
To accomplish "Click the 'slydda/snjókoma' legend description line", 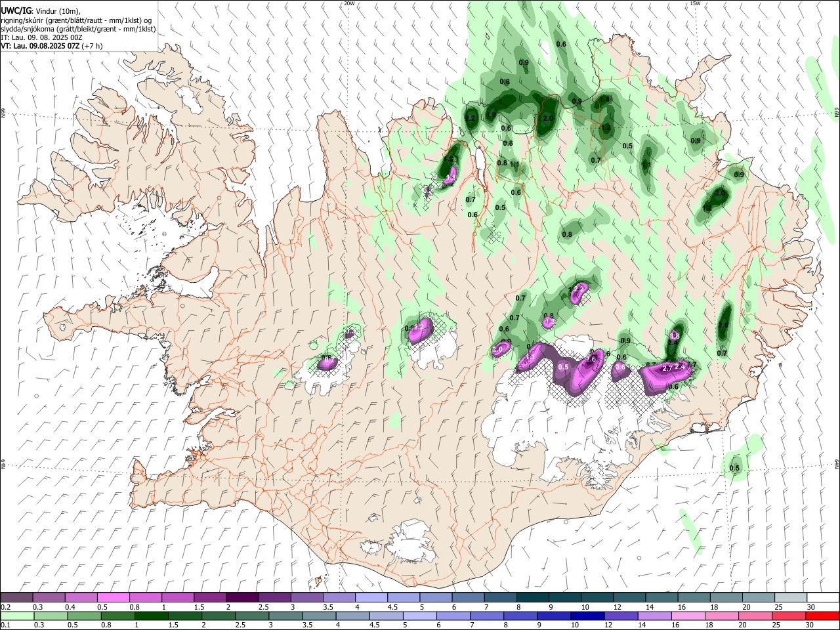I will 78,29.
